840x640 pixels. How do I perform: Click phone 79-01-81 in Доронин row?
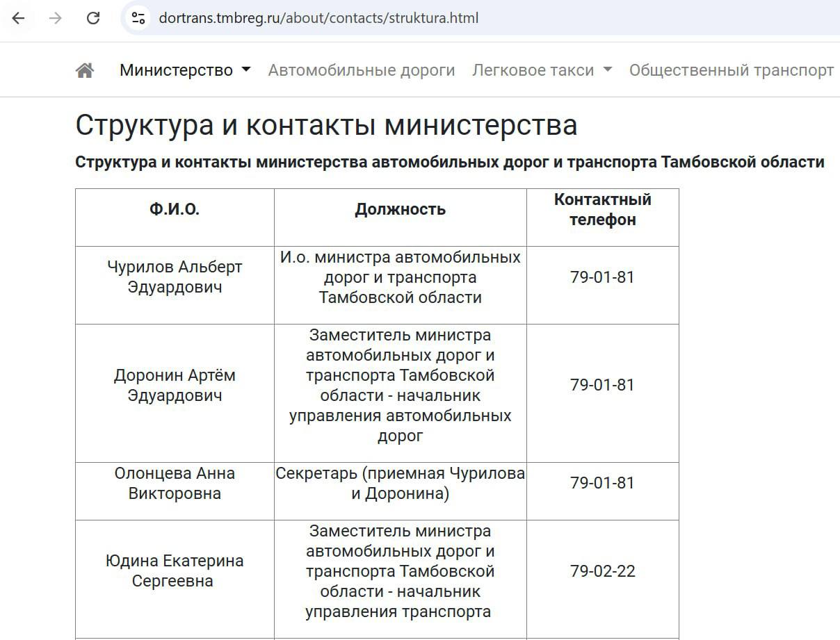click(603, 385)
